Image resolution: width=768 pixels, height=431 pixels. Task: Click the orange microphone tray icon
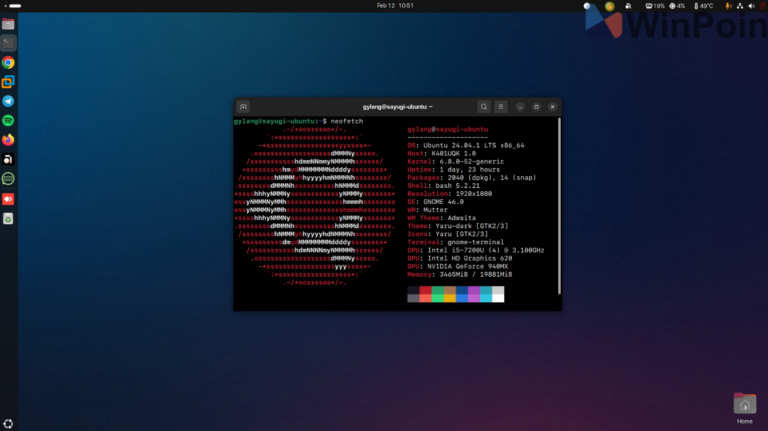728,6
